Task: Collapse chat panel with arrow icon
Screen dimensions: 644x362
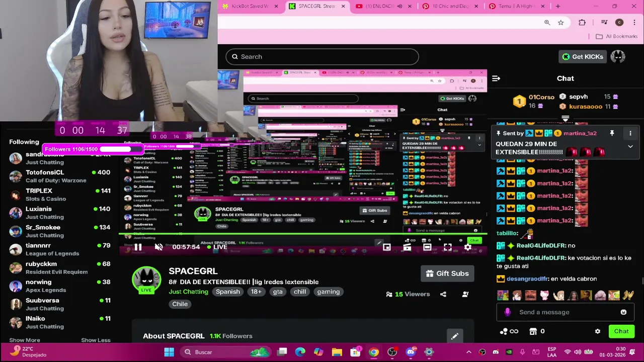Action: pos(496,78)
